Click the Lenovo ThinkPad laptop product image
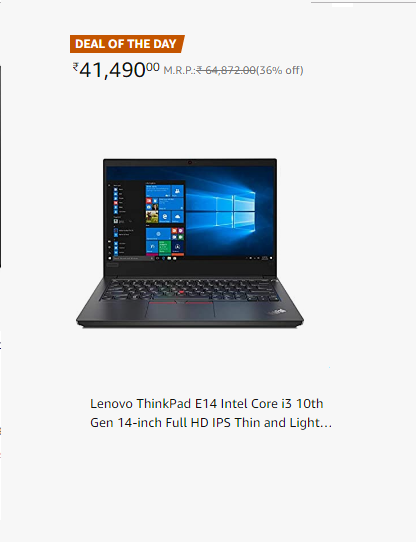Screen dimensions: 416x542 [189, 243]
